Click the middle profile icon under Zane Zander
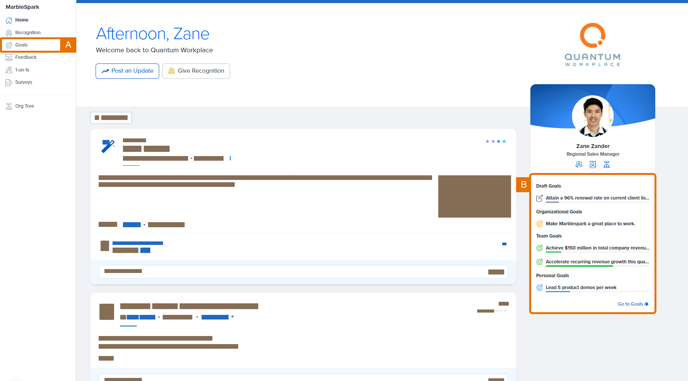Screen dimensions: 688x381 (x=593, y=165)
